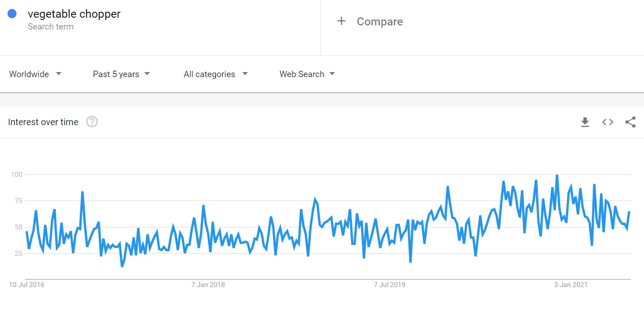The width and height of the screenshot is (644, 322).
Task: Click the chart peak at 100
Action: click(x=557, y=175)
